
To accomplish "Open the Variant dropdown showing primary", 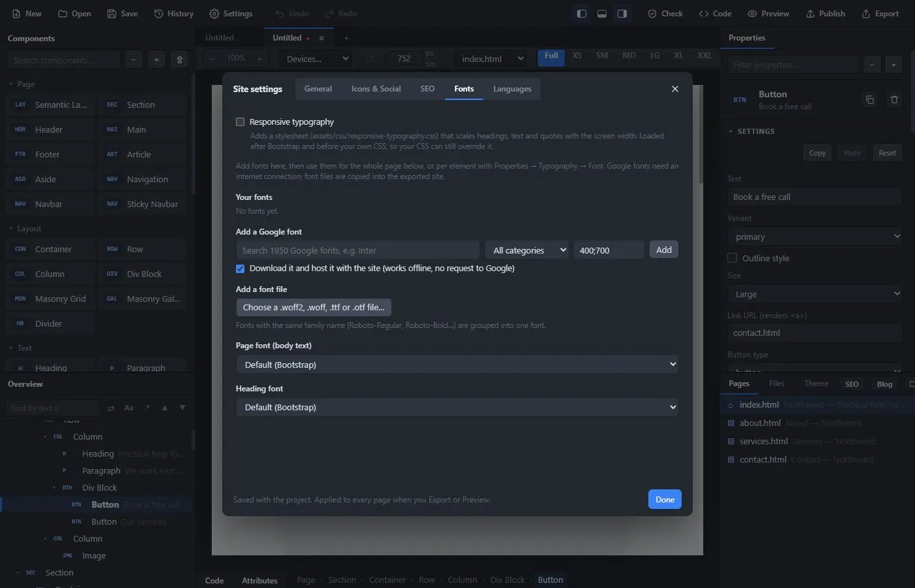I will [x=814, y=237].
